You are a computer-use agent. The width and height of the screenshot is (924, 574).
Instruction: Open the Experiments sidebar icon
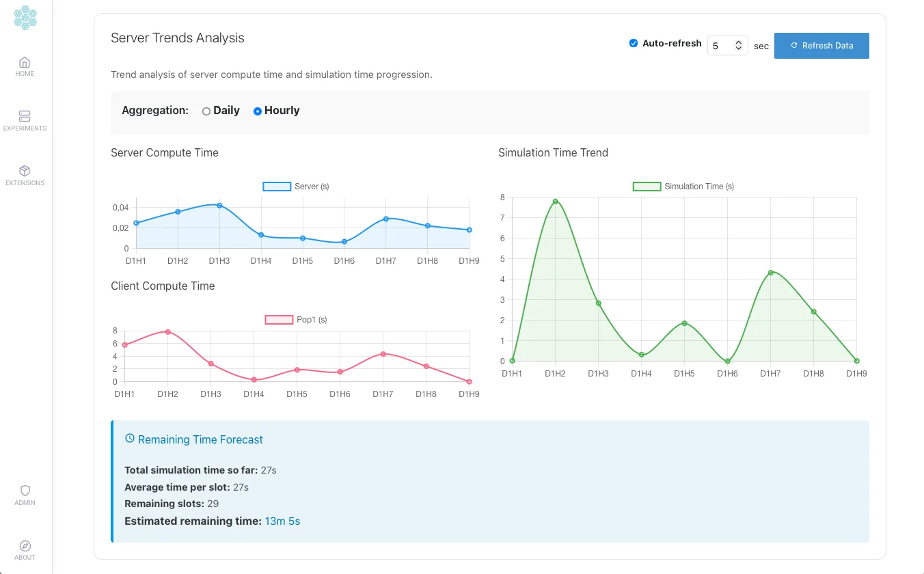point(25,117)
